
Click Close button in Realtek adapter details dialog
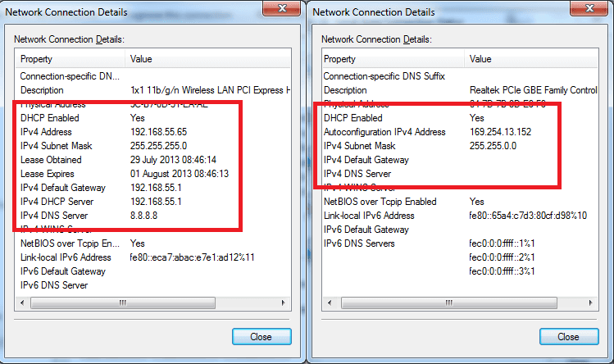click(567, 337)
